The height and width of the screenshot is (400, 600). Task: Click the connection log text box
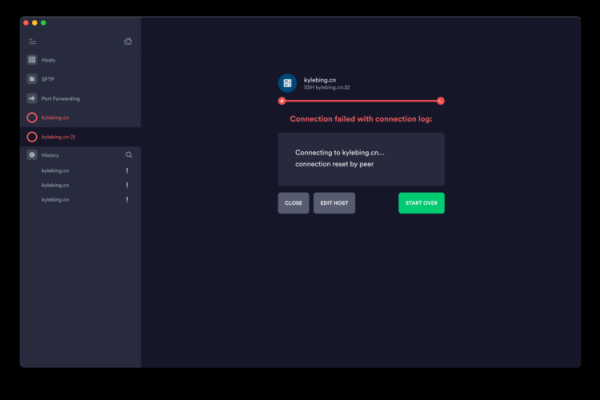coord(361,159)
